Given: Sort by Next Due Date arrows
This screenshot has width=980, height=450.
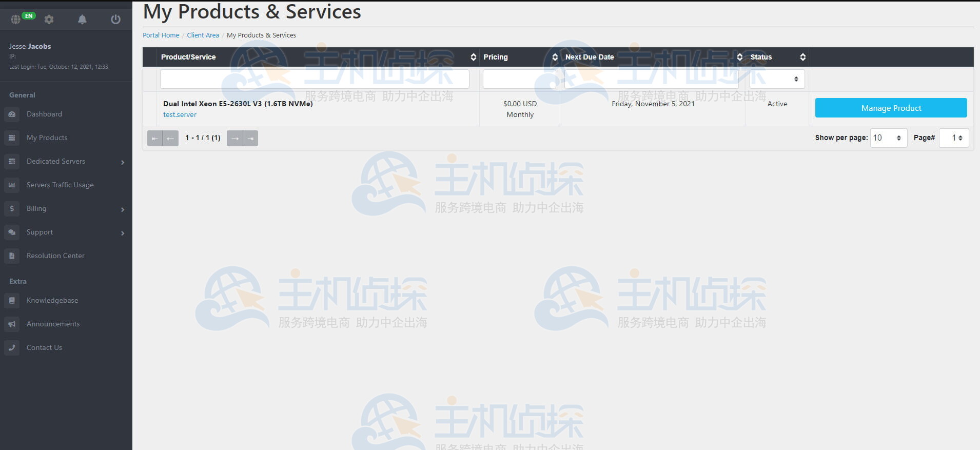Looking at the screenshot, I should pyautogui.click(x=739, y=57).
